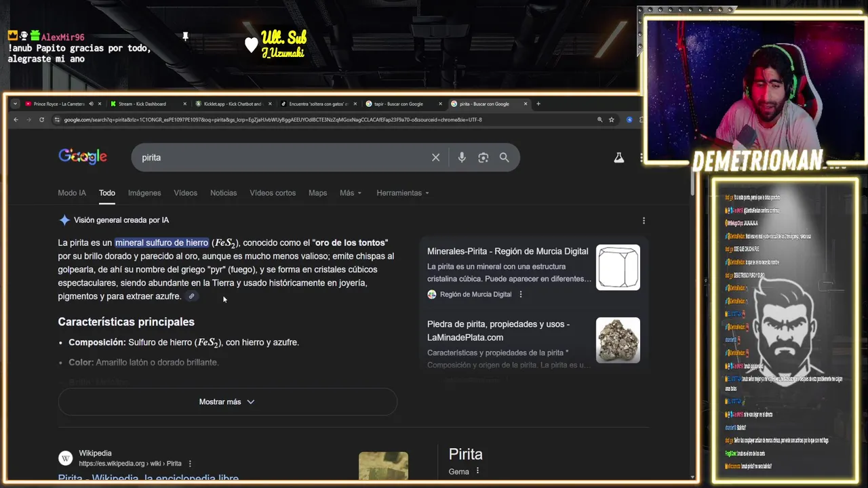Viewport: 868px width, 488px height.
Task: Close the pirita search tab
Action: 526,104
